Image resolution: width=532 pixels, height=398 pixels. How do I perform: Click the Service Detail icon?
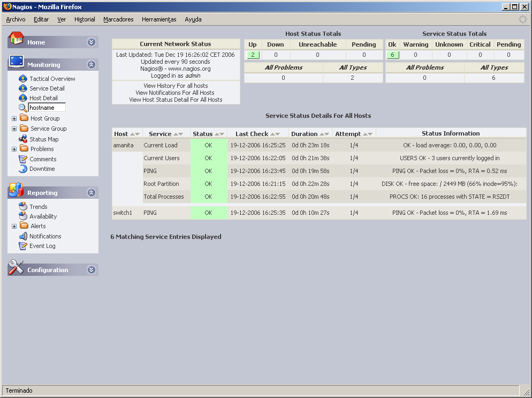pyautogui.click(x=22, y=88)
